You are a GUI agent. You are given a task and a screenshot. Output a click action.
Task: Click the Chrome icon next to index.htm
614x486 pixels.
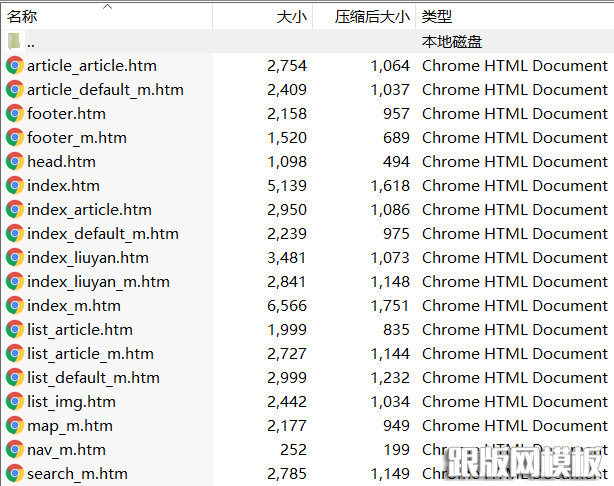pos(14,186)
